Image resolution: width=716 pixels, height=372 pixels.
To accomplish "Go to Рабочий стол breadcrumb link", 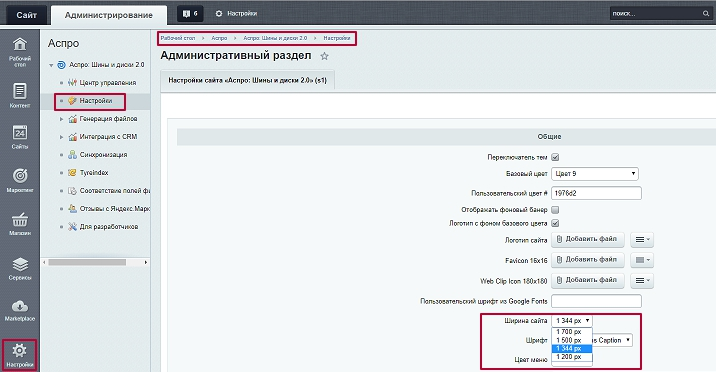I will (178, 38).
